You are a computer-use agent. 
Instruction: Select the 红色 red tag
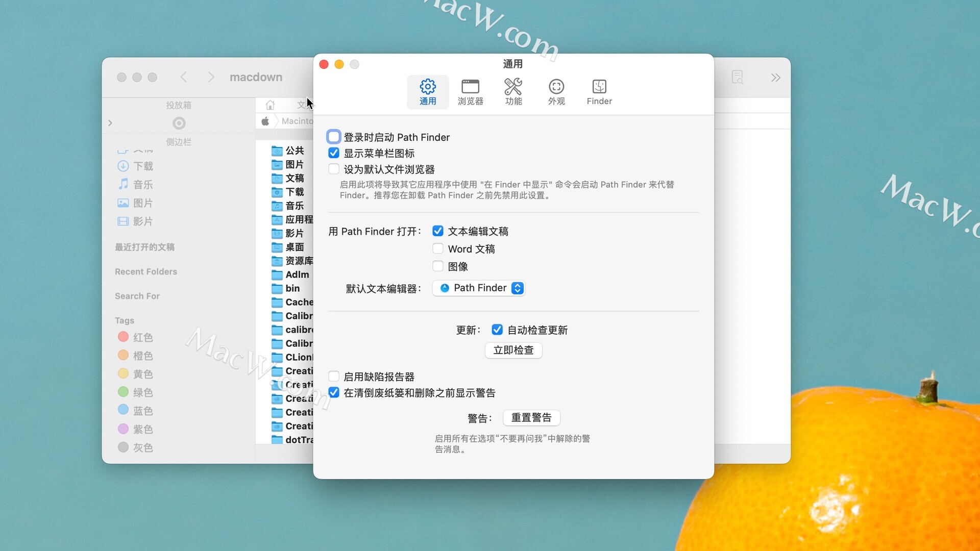[135, 337]
